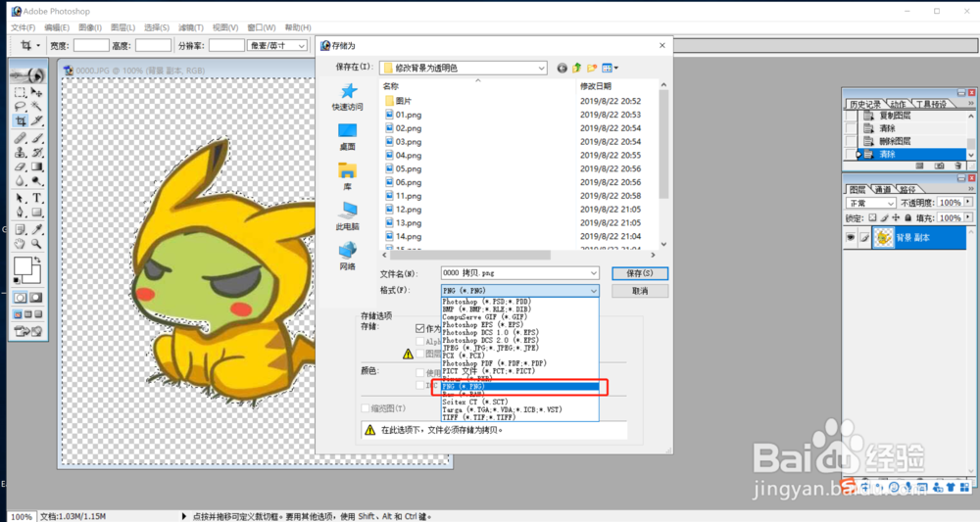Open the 像素/英寸 resolution unit dropdown
The image size is (980, 522).
click(x=302, y=46)
